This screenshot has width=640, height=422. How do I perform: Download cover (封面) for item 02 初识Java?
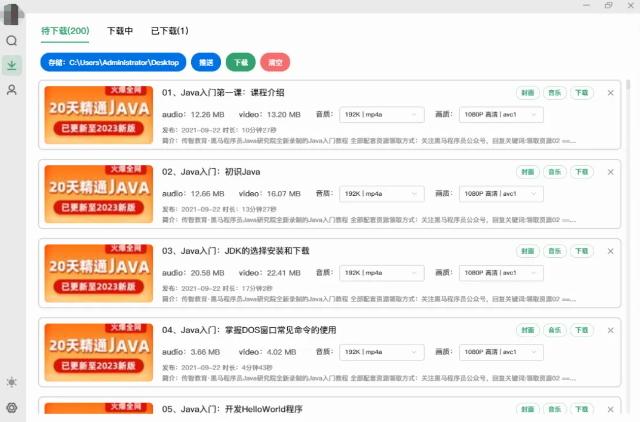(x=528, y=172)
